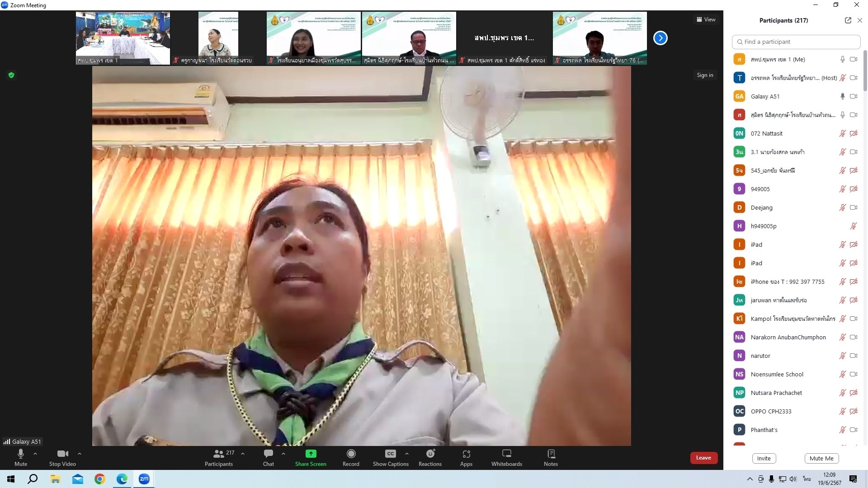Click the green encryption shield icon
Viewport: 868px width, 488px height.
point(11,75)
